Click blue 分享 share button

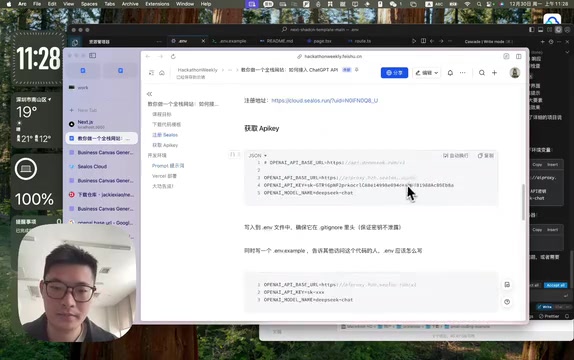coord(394,73)
